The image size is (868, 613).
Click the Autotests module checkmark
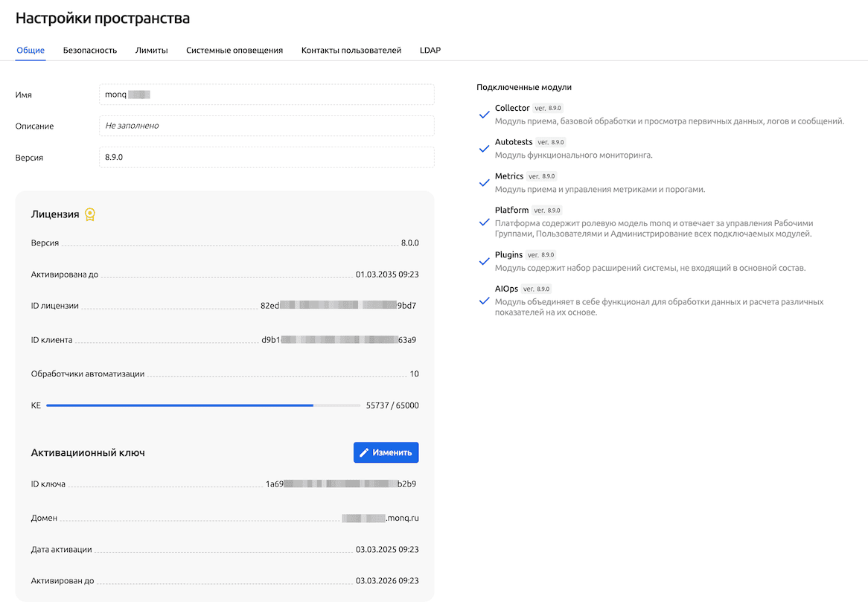tap(484, 149)
